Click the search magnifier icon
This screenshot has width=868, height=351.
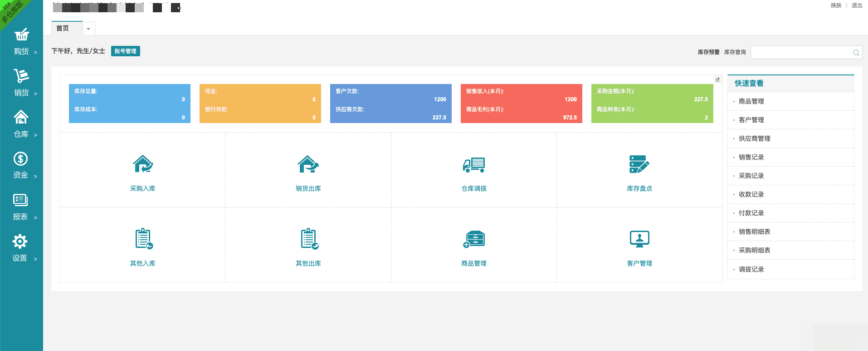click(856, 53)
